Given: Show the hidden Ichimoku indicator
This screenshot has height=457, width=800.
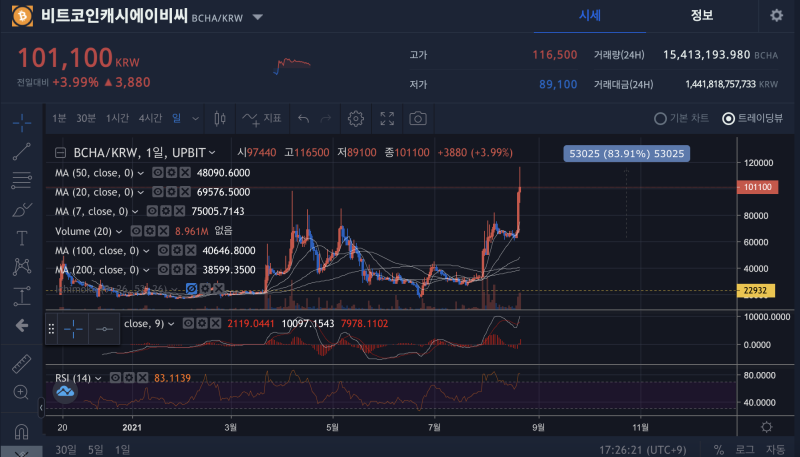Looking at the screenshot, I should click(x=191, y=289).
